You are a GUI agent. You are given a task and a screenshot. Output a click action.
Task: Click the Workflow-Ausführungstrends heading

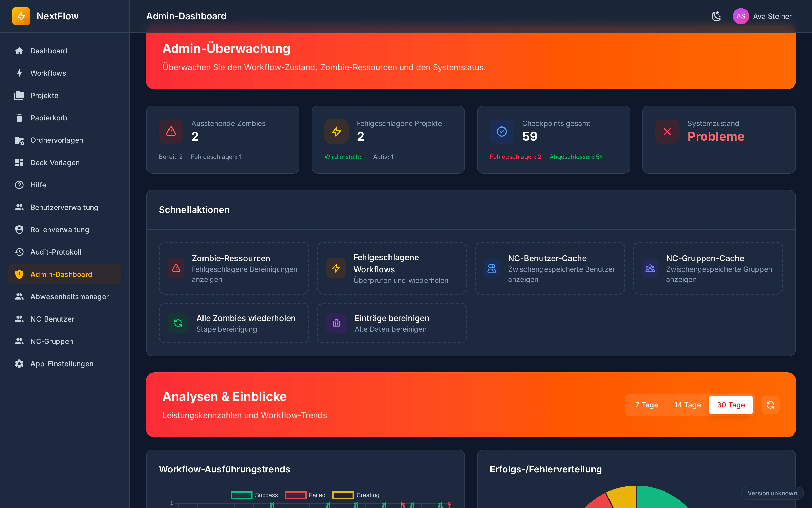tap(225, 469)
